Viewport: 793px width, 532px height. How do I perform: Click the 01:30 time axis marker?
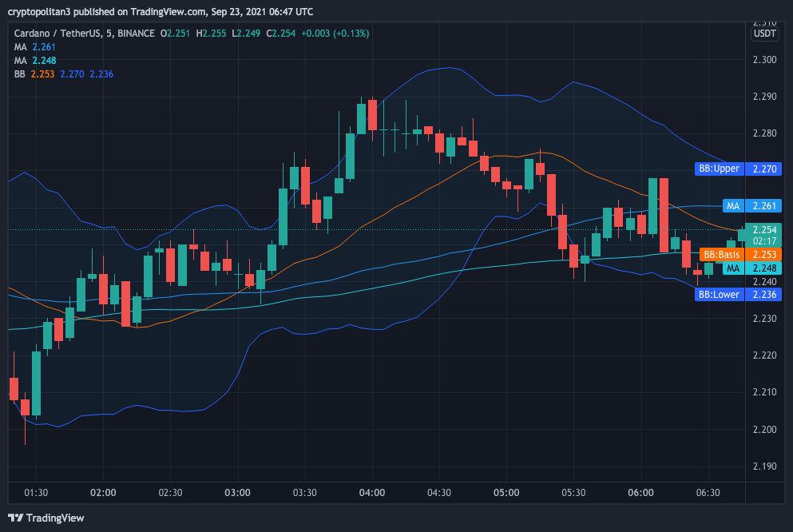pyautogui.click(x=36, y=492)
